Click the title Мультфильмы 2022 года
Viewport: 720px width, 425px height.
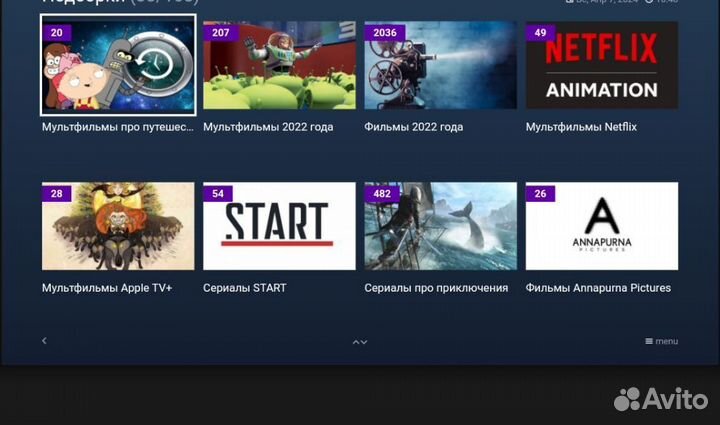click(x=268, y=127)
